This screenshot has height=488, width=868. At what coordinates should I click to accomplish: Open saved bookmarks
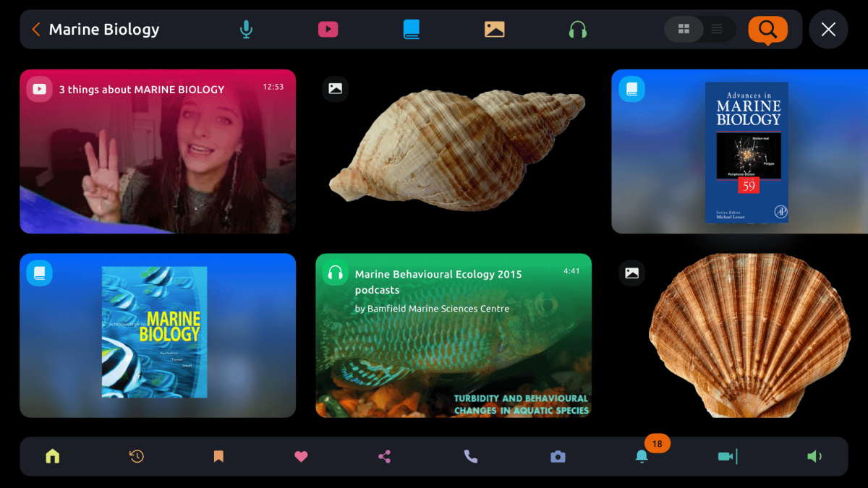tap(218, 456)
